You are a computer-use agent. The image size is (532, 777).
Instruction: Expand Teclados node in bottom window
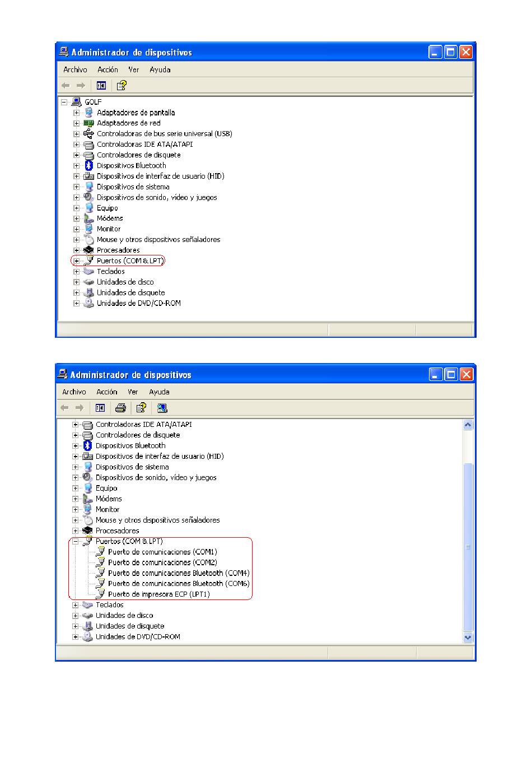pos(76,605)
